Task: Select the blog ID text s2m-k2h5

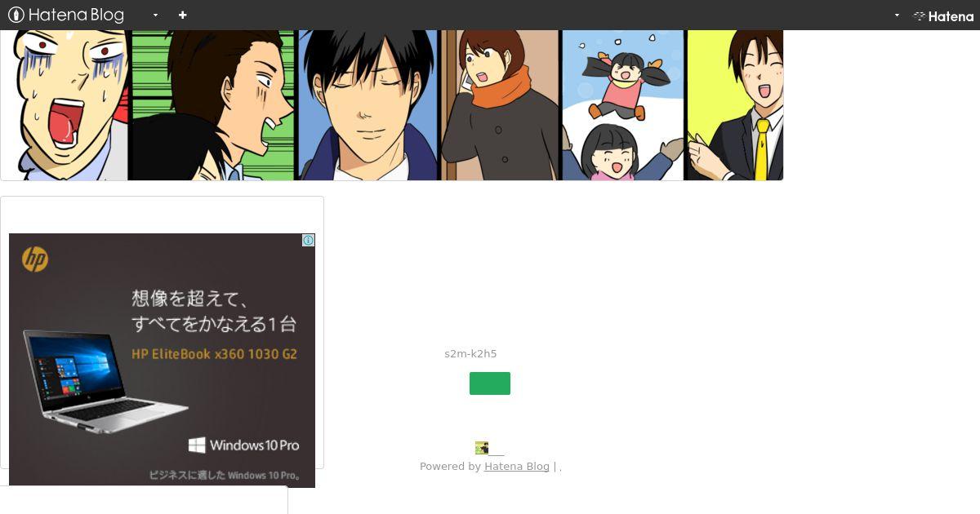Action: point(470,354)
